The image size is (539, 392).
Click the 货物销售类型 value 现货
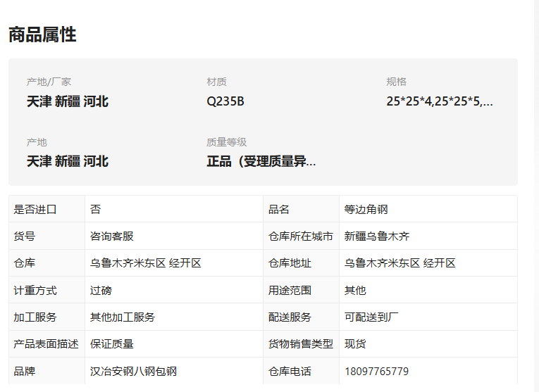coord(355,343)
